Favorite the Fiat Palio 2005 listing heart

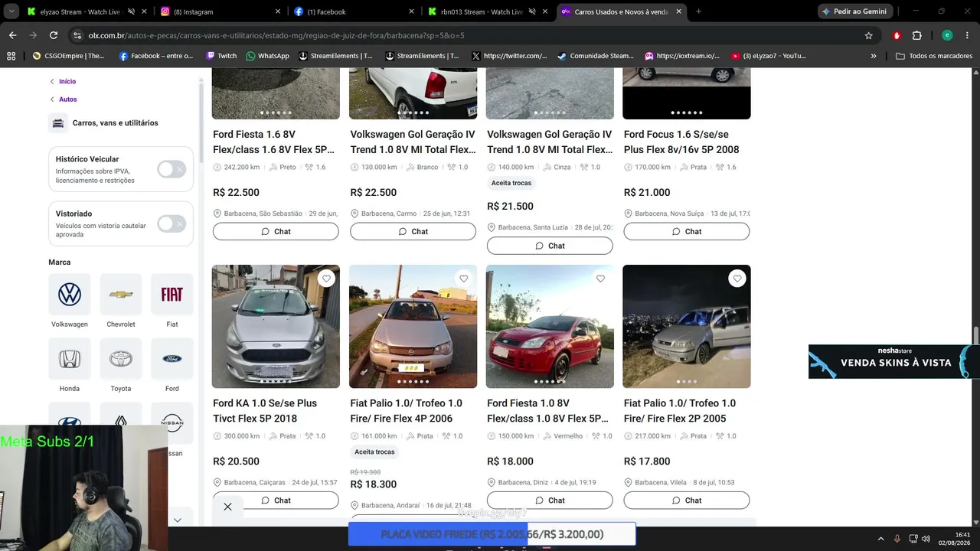point(737,279)
